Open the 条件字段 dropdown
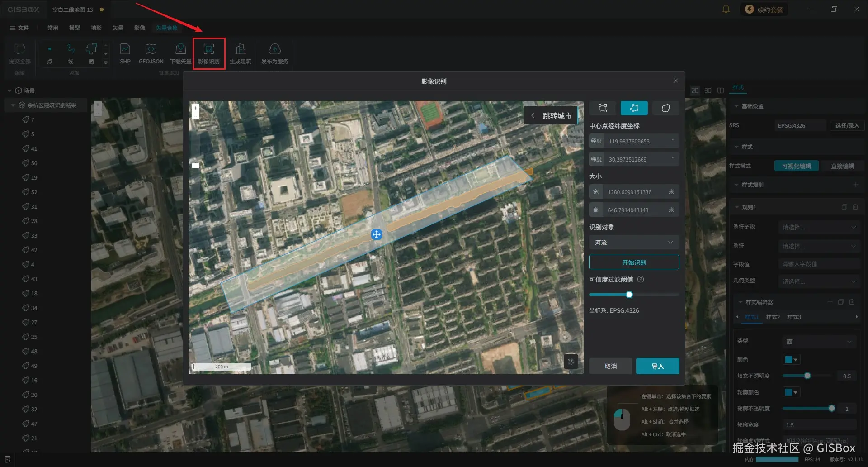Viewport: 868px width, 467px height. tap(820, 227)
